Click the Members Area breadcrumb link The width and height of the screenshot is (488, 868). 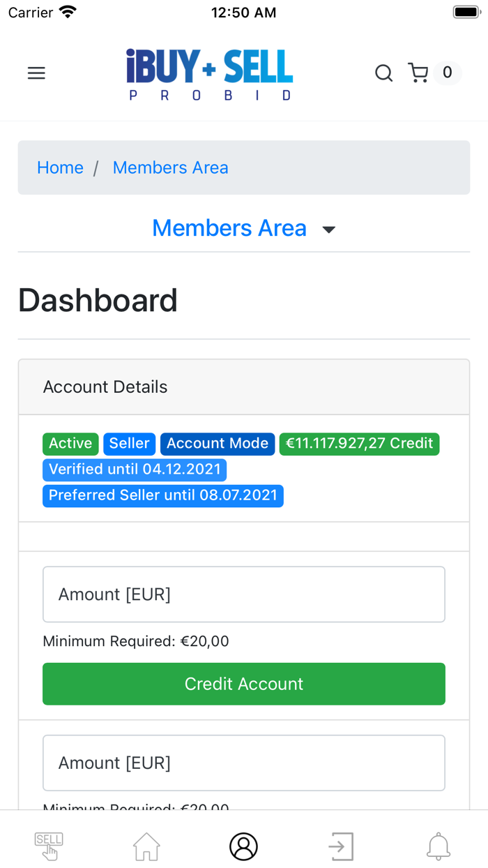pyautogui.click(x=170, y=167)
